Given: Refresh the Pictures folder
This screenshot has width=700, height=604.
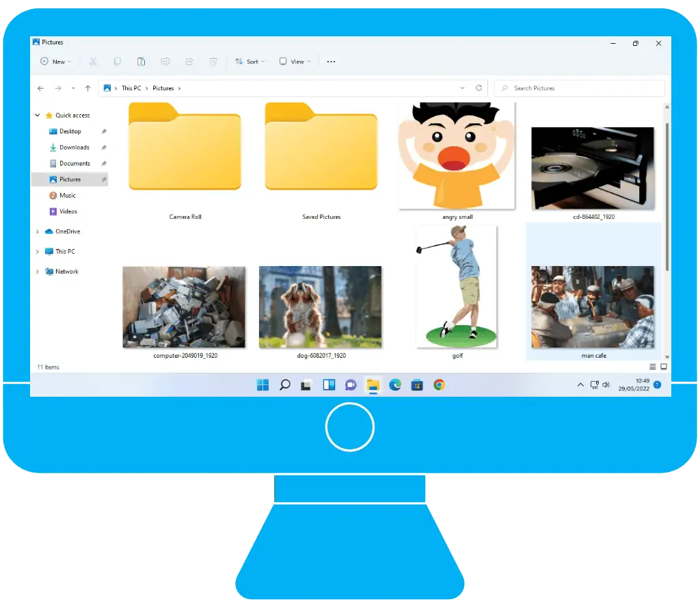Looking at the screenshot, I should tap(479, 88).
